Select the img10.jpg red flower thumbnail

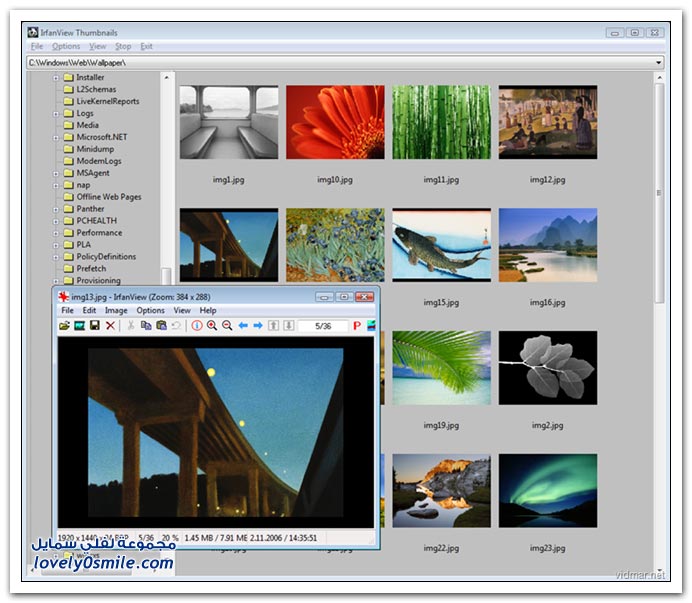click(x=335, y=123)
